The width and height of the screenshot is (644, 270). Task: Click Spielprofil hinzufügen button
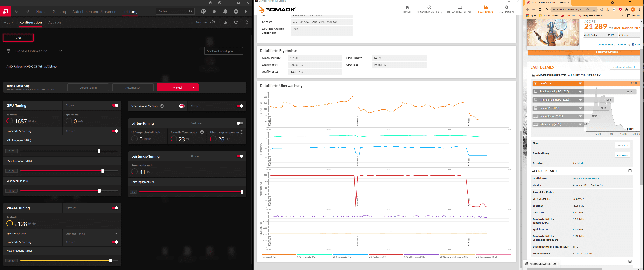coord(223,51)
